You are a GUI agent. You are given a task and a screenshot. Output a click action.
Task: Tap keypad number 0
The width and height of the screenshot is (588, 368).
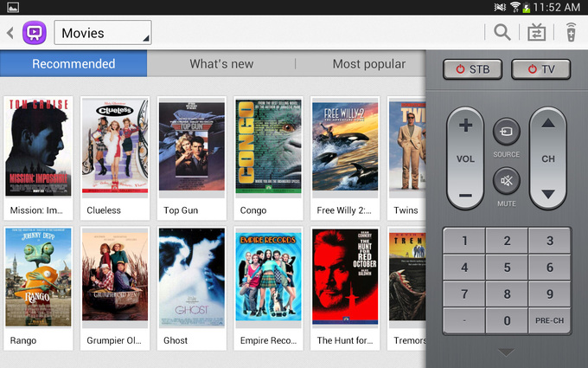point(507,320)
